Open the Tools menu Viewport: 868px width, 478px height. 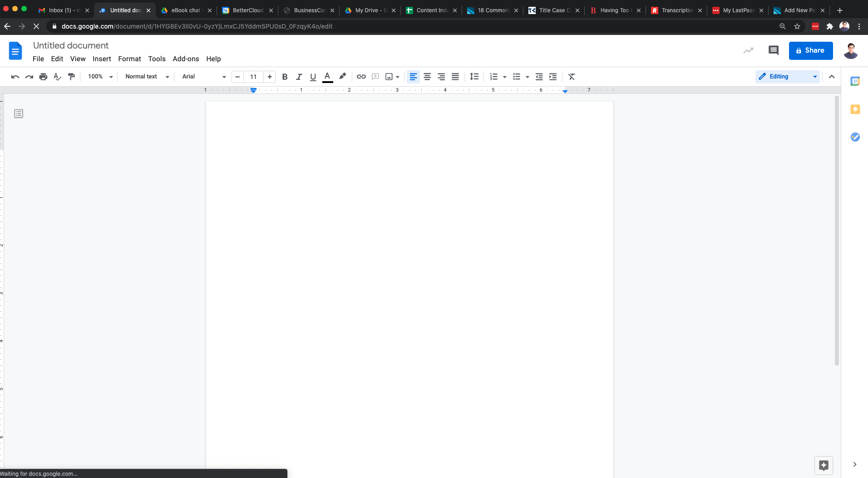157,59
